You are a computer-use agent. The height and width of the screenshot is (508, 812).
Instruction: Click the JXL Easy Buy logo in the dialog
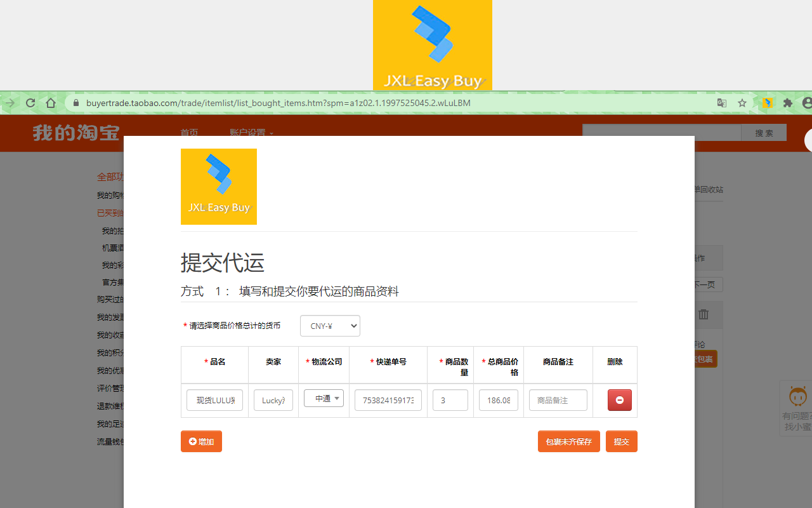[x=219, y=187]
